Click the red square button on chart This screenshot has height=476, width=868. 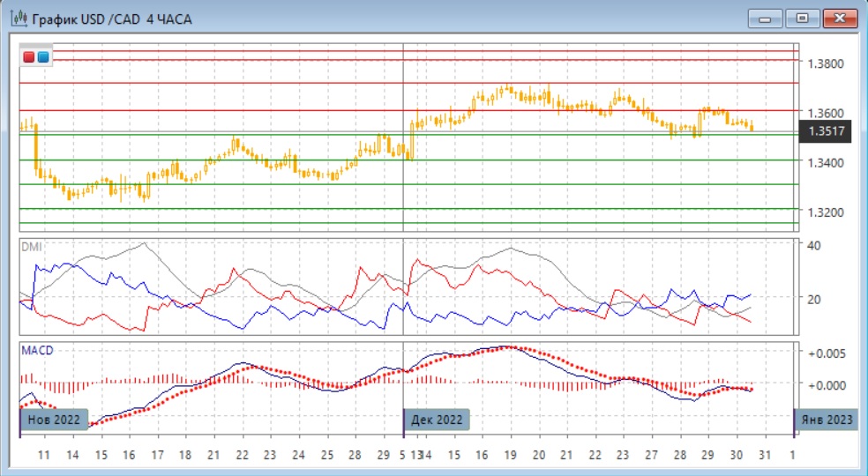[x=29, y=57]
